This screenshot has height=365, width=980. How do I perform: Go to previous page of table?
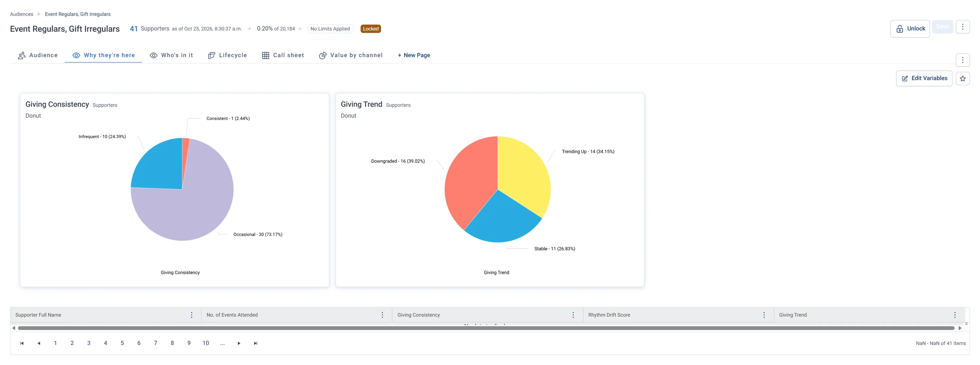pos(38,343)
